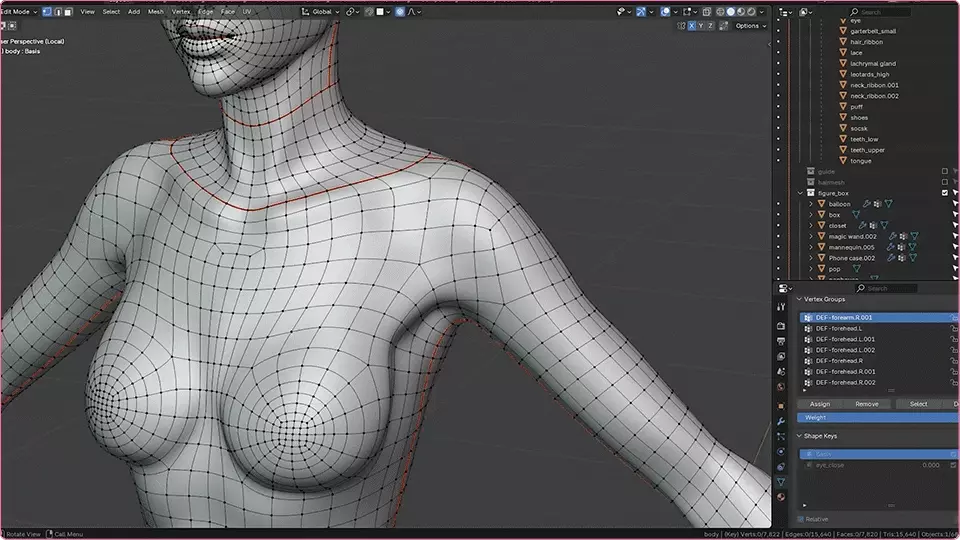This screenshot has width=960, height=540.
Task: Click Assign vertex group button
Action: point(820,404)
